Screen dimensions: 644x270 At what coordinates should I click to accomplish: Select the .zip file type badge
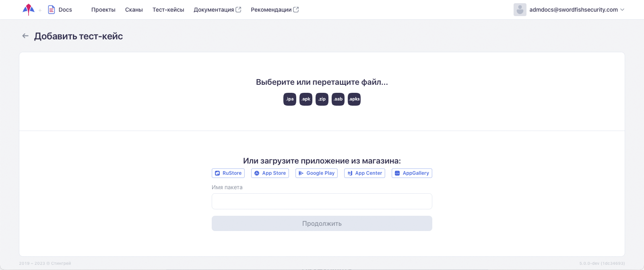point(322,99)
